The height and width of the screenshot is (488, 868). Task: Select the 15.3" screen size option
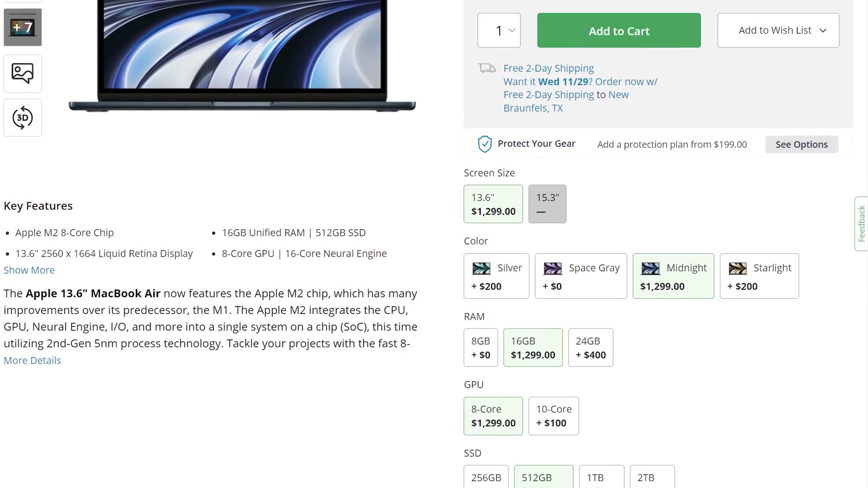coord(547,204)
